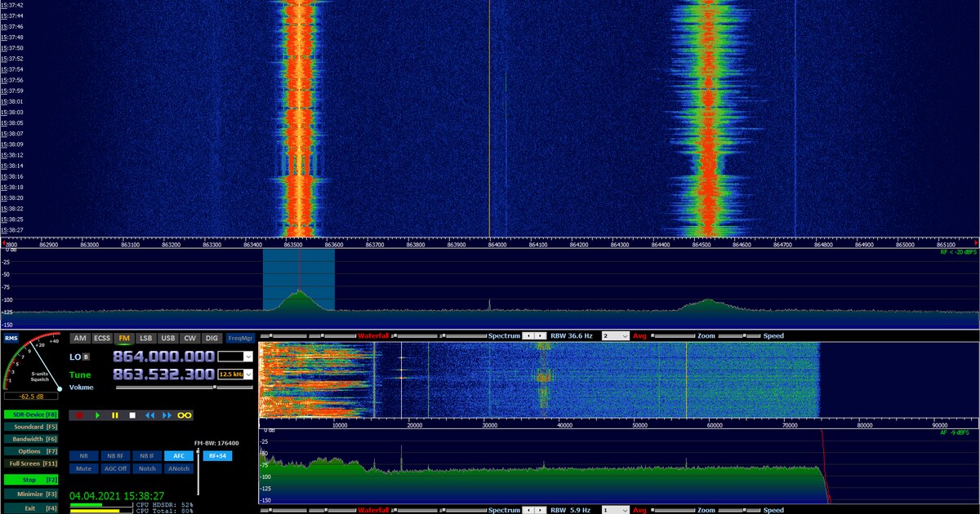Pause playback with the yellow pause icon

pos(115,415)
